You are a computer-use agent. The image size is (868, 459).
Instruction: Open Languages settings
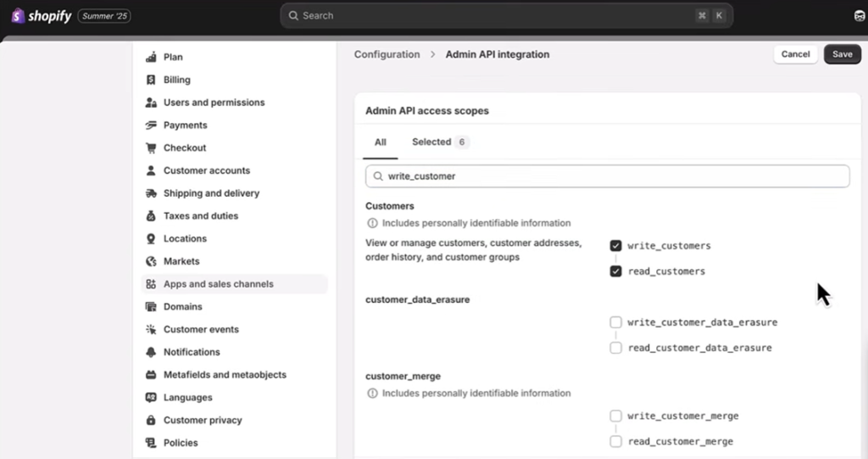188,398
